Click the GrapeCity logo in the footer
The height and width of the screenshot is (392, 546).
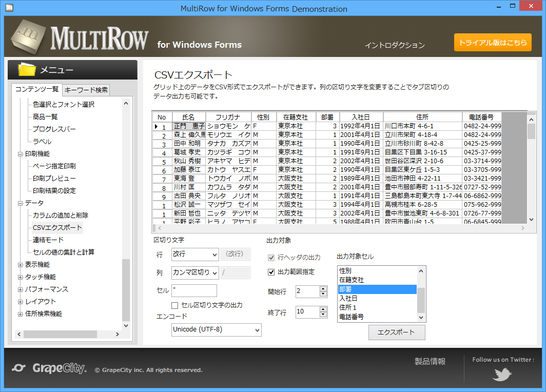pyautogui.click(x=49, y=368)
